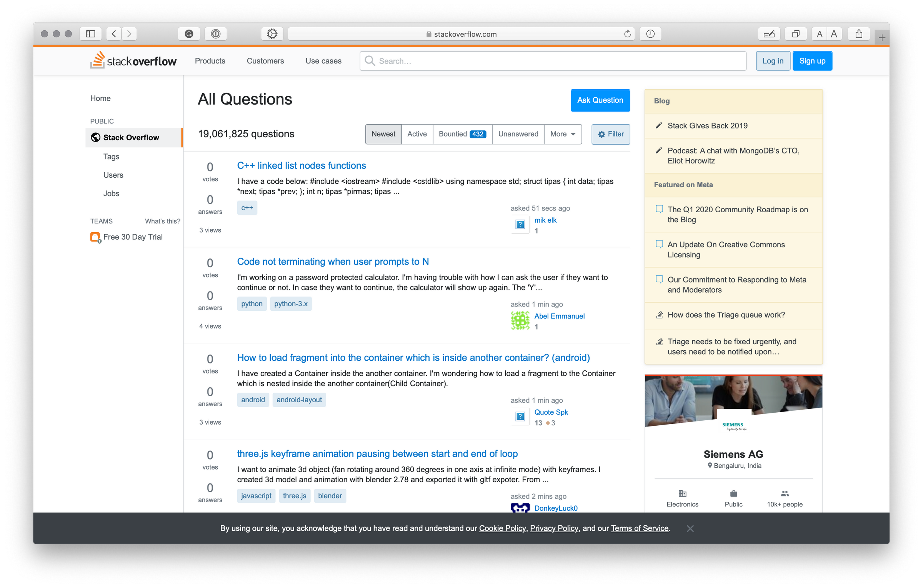This screenshot has width=923, height=588.
Task: Toggle the Safari sidebar button
Action: click(90, 34)
